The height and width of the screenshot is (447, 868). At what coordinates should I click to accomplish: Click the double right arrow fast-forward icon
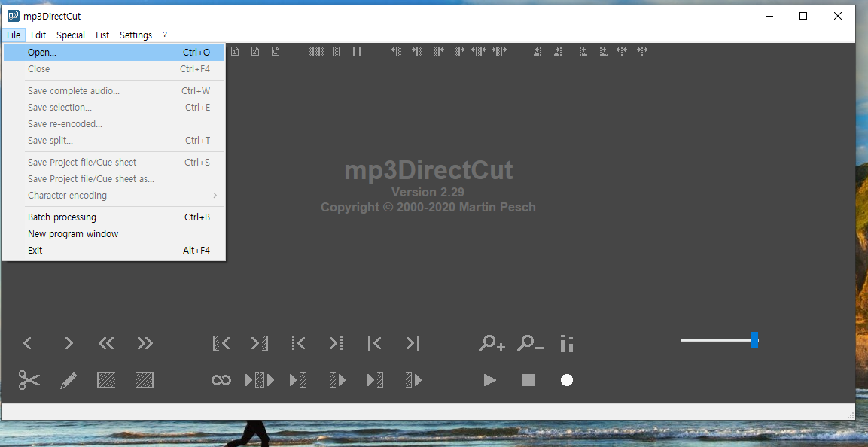tap(145, 344)
